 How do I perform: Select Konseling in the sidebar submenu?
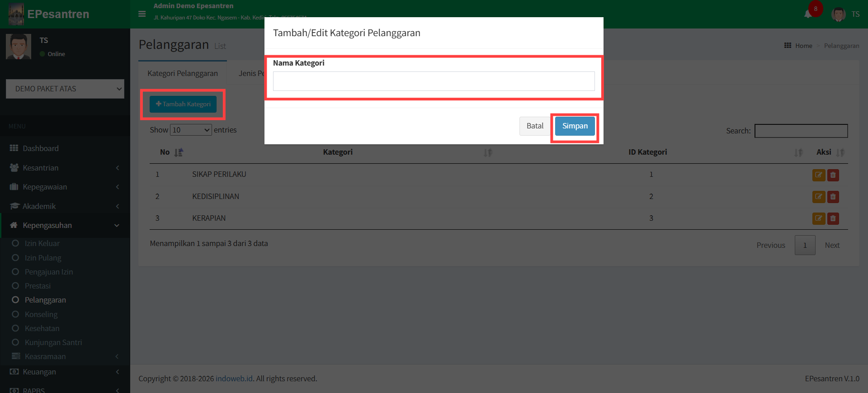click(x=41, y=314)
